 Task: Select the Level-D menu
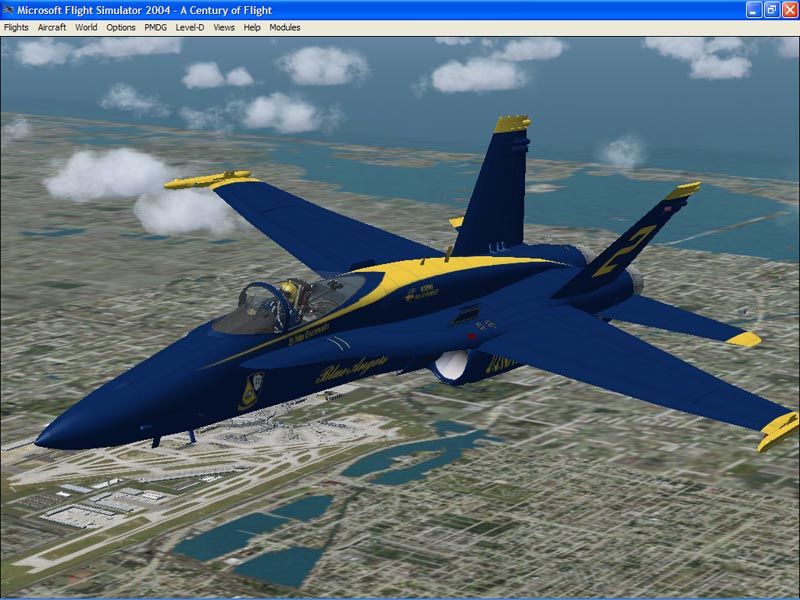(x=190, y=27)
